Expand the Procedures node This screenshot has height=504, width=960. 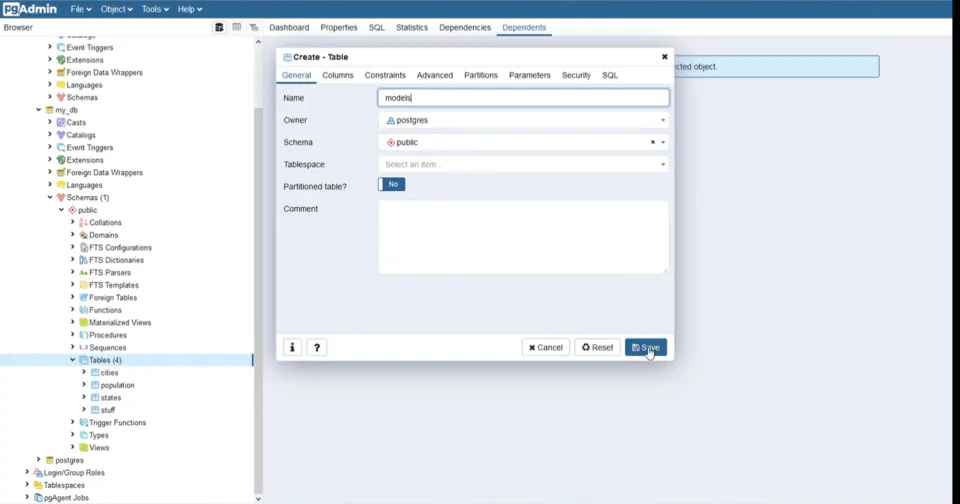pyautogui.click(x=72, y=335)
